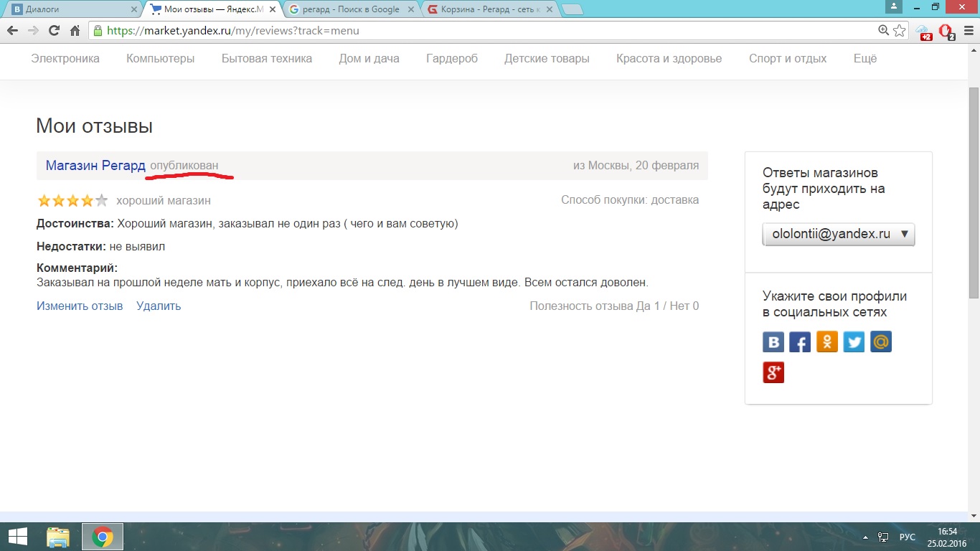This screenshot has width=980, height=551.
Task: Connect your VKontakte profile icon
Action: (773, 342)
